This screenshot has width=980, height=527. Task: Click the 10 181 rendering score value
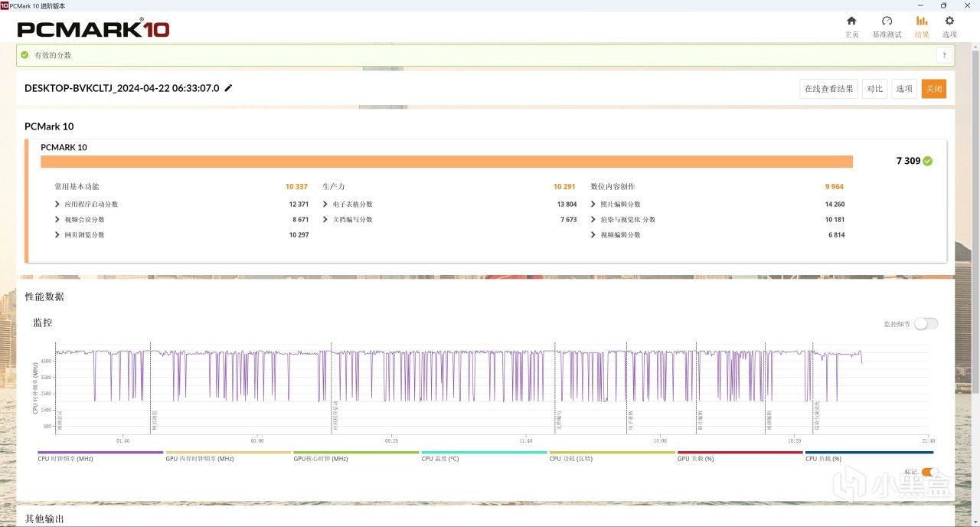(835, 220)
